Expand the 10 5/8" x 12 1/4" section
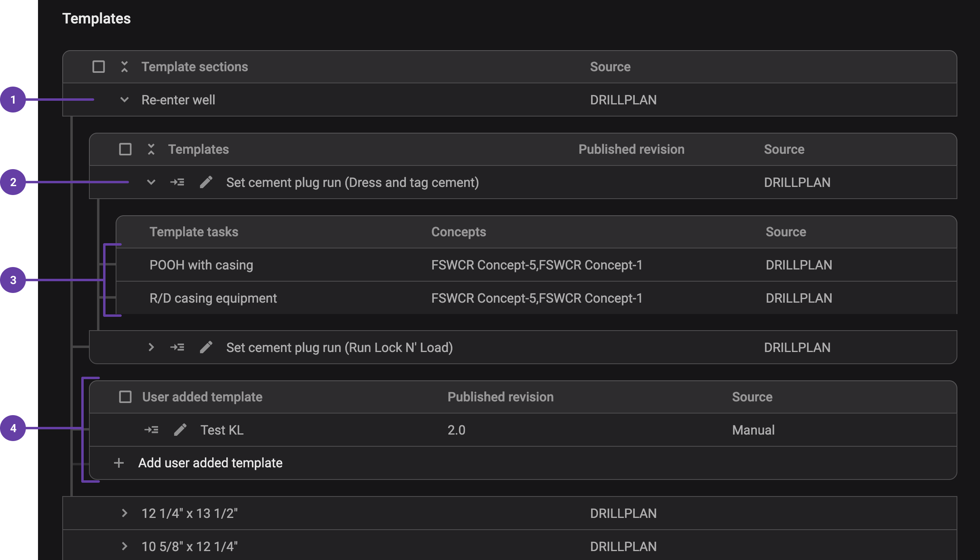 124,546
